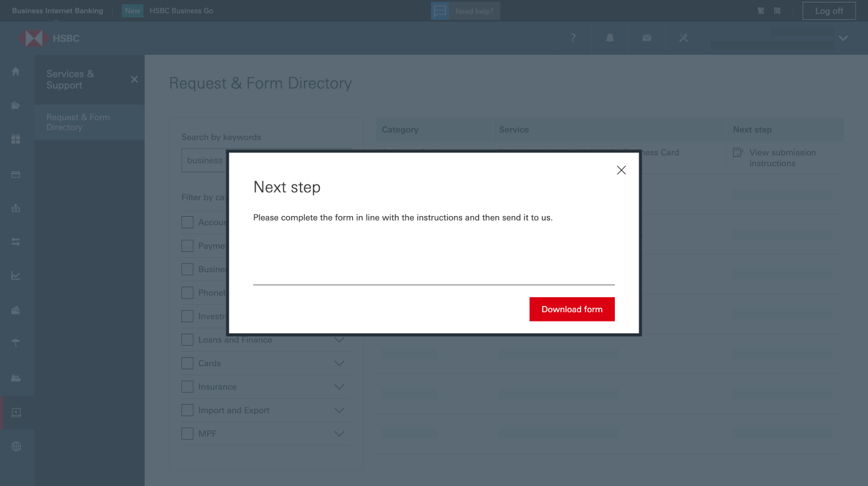The height and width of the screenshot is (486, 868).
Task: Click the tools icon in the top bar
Action: point(683,38)
